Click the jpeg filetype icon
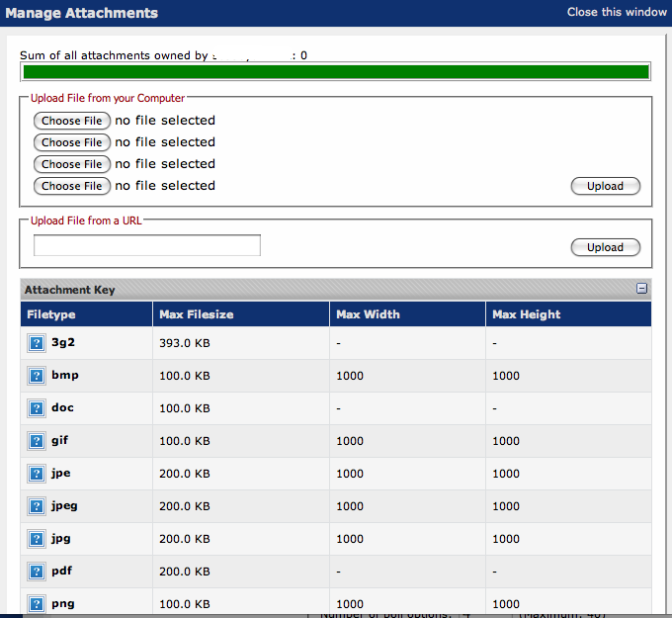This screenshot has height=618, width=672. 37,506
